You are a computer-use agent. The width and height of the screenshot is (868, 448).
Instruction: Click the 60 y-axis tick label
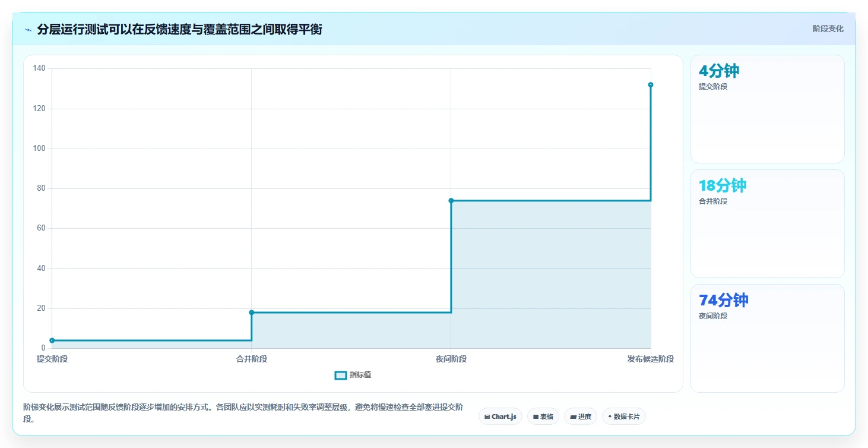41,228
